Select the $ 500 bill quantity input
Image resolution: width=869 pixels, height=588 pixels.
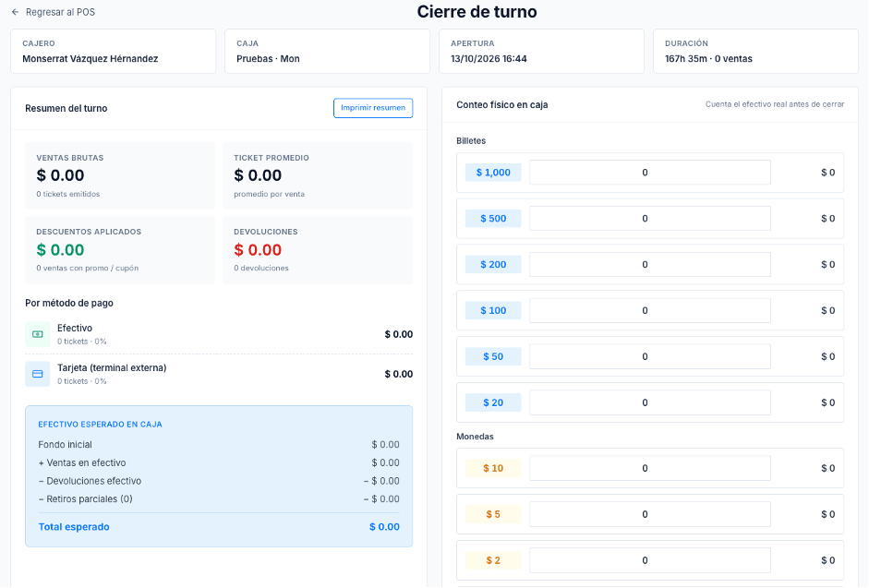pyautogui.click(x=649, y=219)
